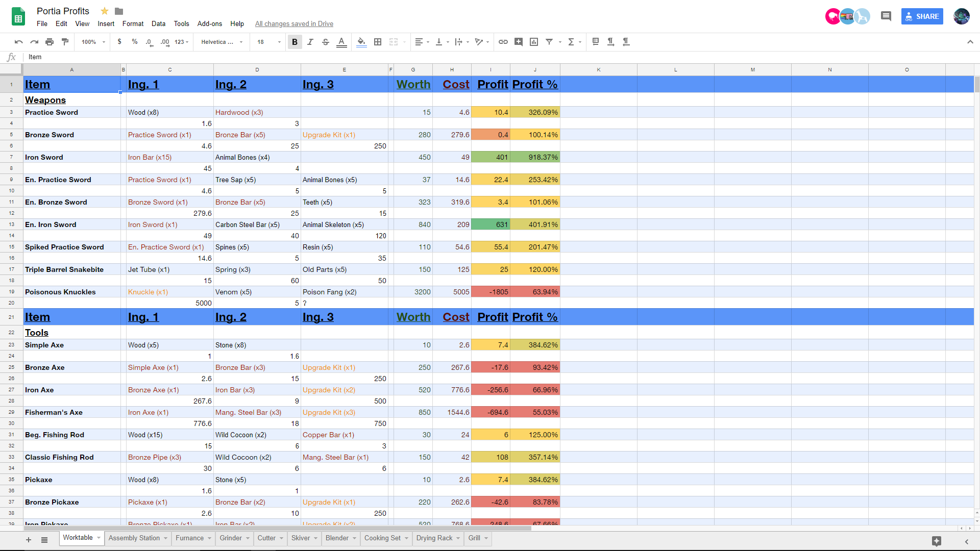Open the borders tool
Image resolution: width=980 pixels, height=551 pixels.
pos(378,42)
